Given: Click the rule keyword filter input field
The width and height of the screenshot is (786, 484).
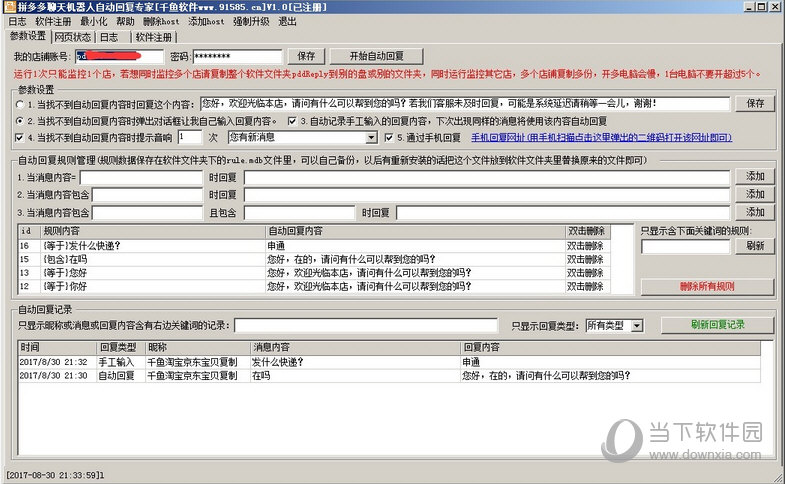Looking at the screenshot, I should 686,247.
